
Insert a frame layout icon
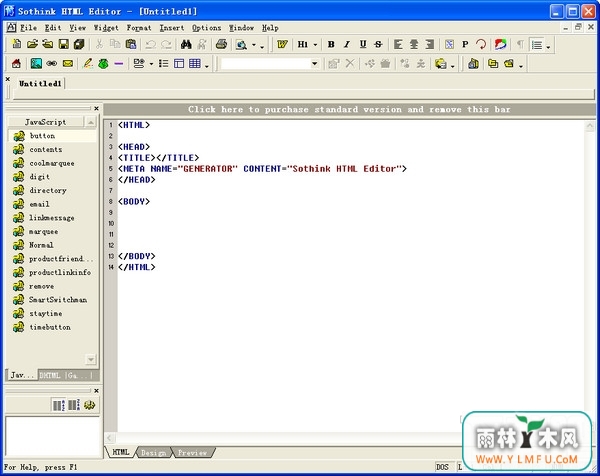179,64
